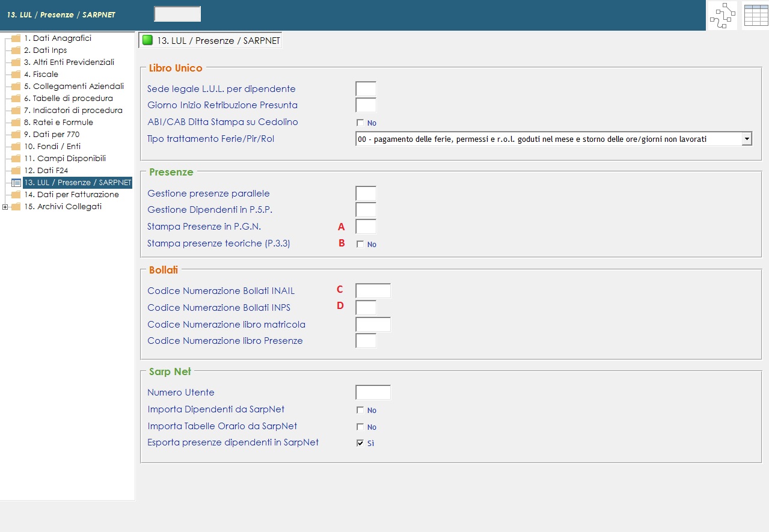The height and width of the screenshot is (532, 769).
Task: Uncheck Esporta presenze dipendenti in SarpNet
Action: point(360,443)
